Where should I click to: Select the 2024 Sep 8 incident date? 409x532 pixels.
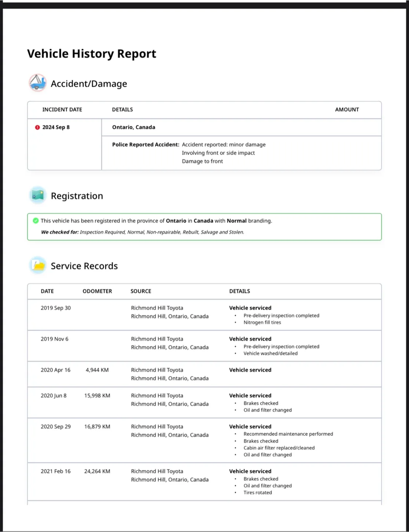tap(56, 127)
